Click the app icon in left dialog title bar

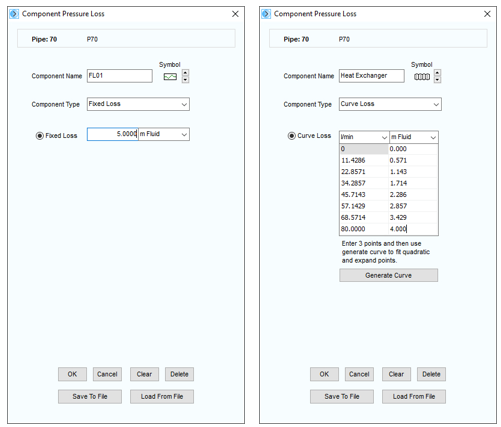pos(14,14)
